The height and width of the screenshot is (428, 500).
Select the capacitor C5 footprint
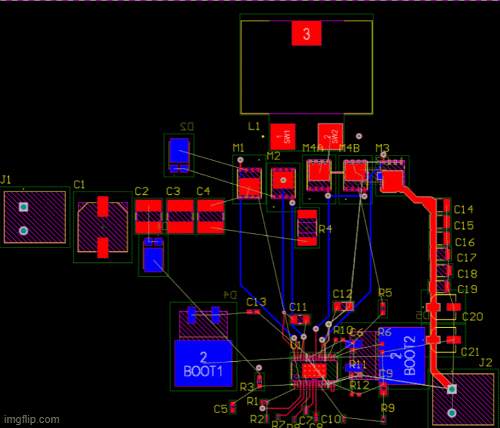pos(233,407)
